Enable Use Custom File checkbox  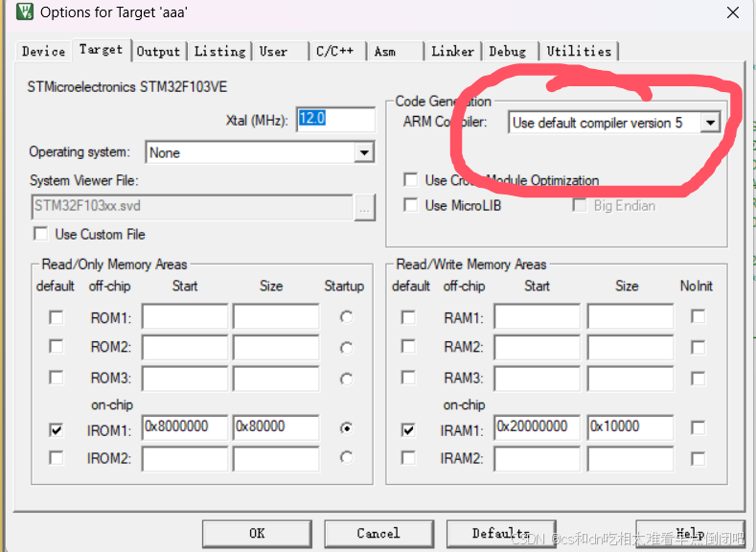[41, 234]
